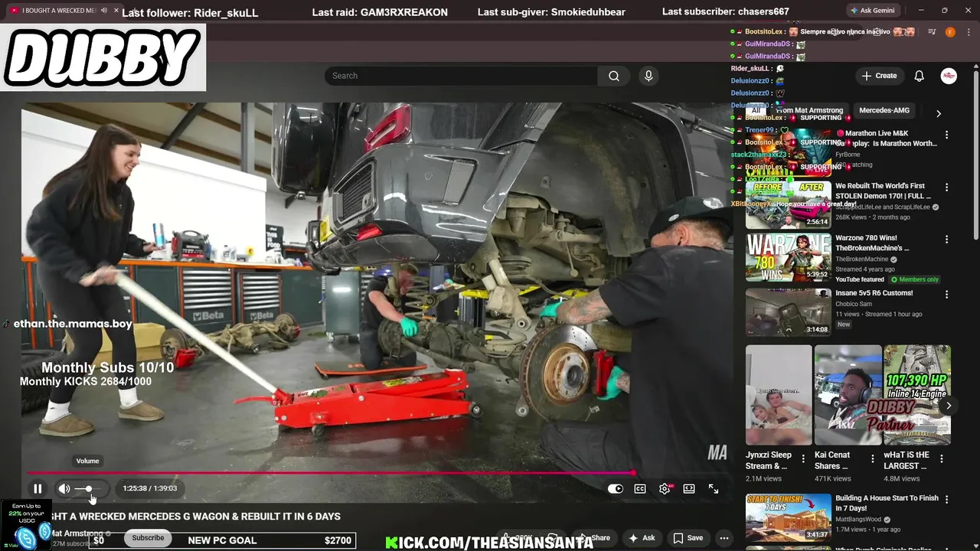Viewport: 980px width, 551px height.
Task: Start voice search with the microphone icon
Action: [648, 76]
